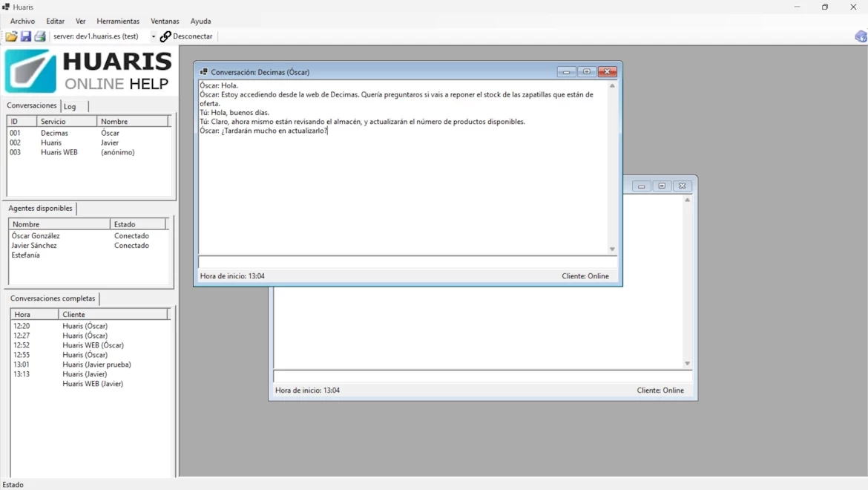Sort by the Servicio column header
The width and height of the screenshot is (868, 490).
pos(67,121)
